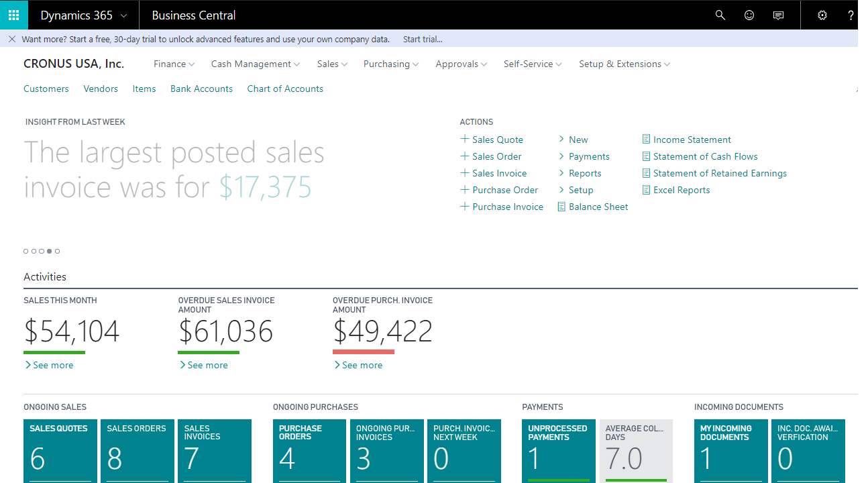
Task: Select the third insight carousel dot
Action: pyautogui.click(x=42, y=251)
